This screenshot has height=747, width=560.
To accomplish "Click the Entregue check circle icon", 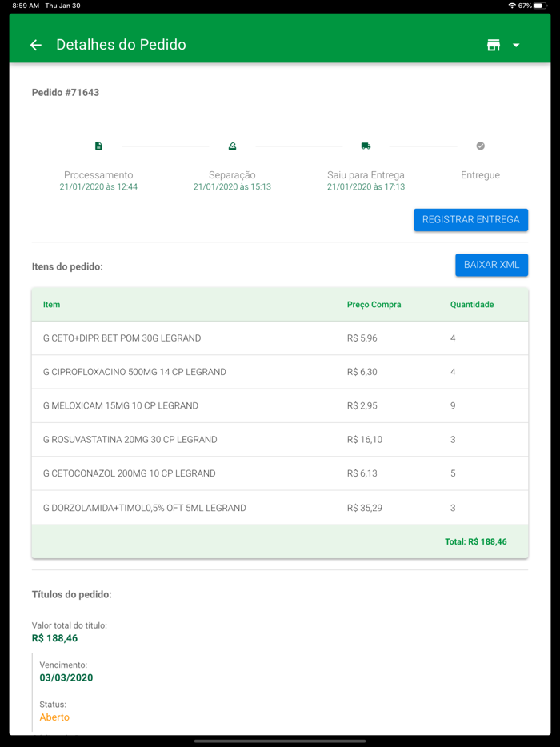I will [x=480, y=146].
